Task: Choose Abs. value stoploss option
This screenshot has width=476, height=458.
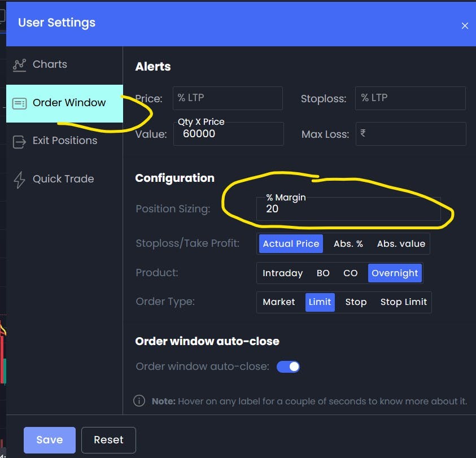Action: tap(401, 243)
